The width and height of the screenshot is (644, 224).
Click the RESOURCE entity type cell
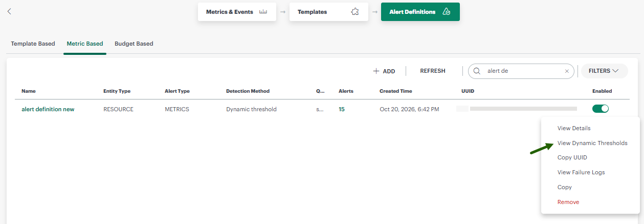tap(118, 109)
